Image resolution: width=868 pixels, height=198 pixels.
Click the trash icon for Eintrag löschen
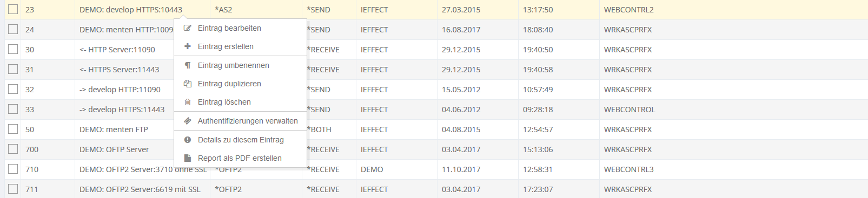coord(188,102)
